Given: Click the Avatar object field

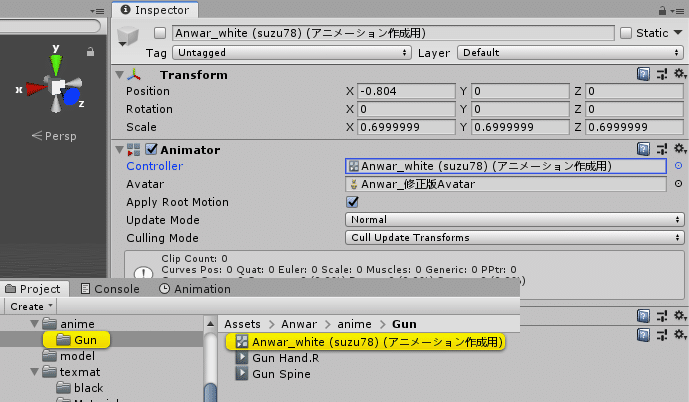Looking at the screenshot, I should 506,184.
